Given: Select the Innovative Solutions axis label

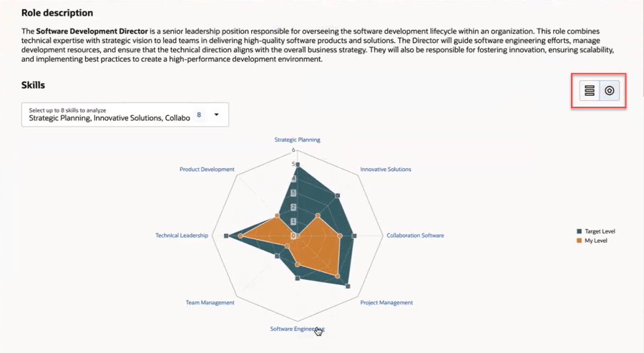Looking at the screenshot, I should [x=386, y=169].
